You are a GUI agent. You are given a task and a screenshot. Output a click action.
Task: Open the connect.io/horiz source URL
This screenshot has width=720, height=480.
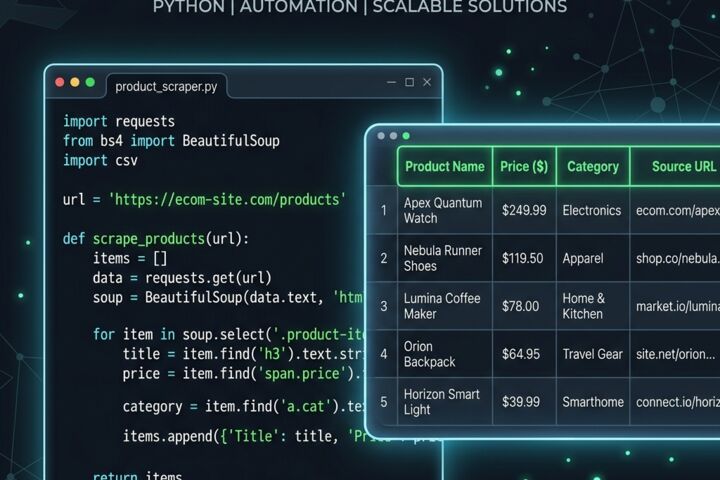tap(678, 402)
